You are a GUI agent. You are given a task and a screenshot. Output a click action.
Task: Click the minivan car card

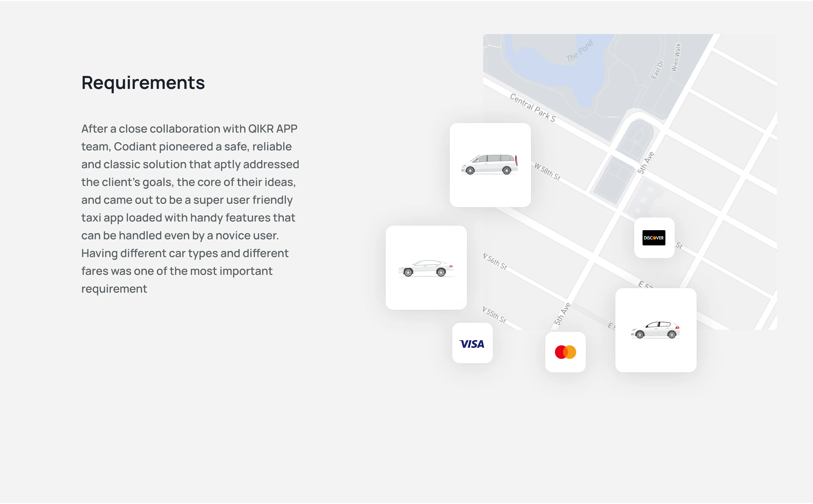[x=490, y=165]
